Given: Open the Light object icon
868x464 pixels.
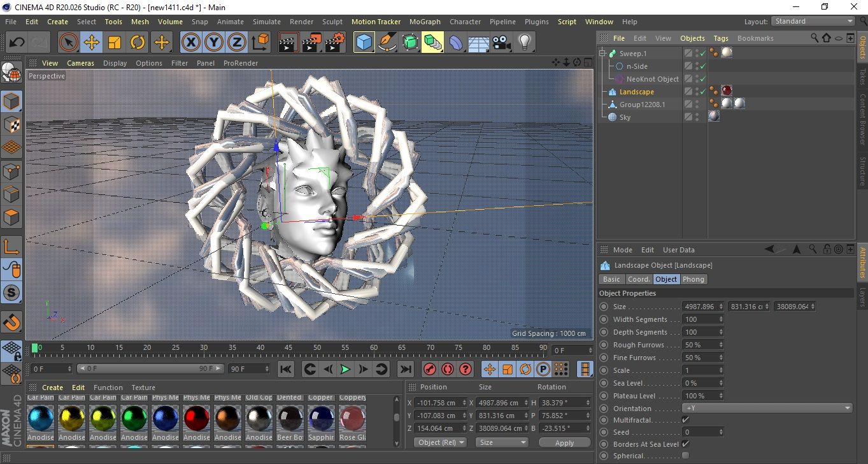Looking at the screenshot, I should click(524, 43).
